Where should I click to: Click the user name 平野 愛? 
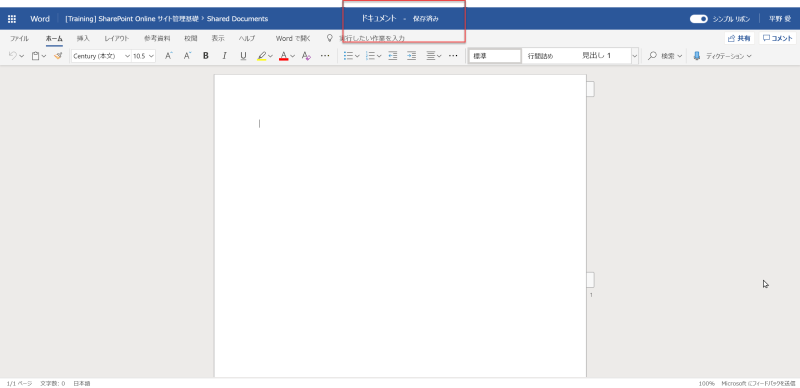click(x=780, y=19)
